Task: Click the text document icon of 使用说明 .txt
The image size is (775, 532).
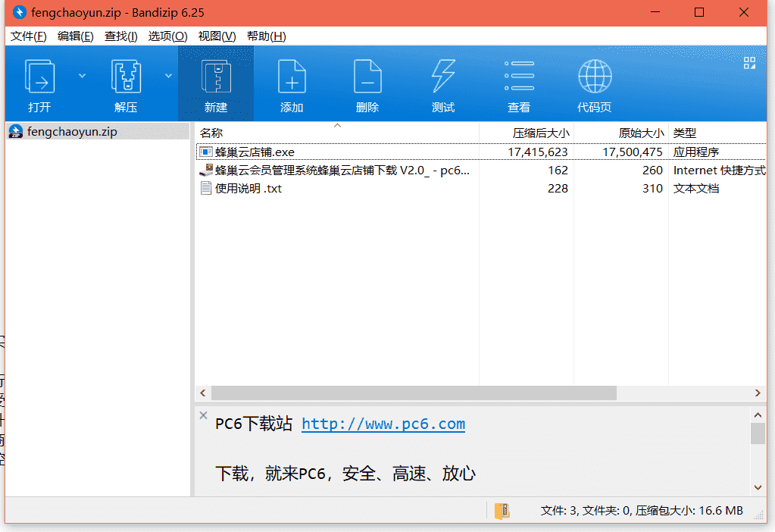Action: (205, 189)
